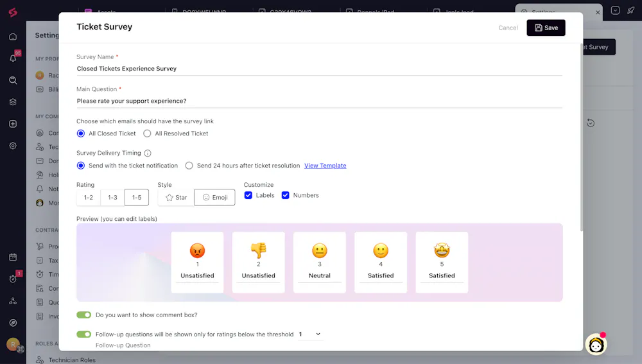Open the search magnifier in sidebar

(x=13, y=80)
